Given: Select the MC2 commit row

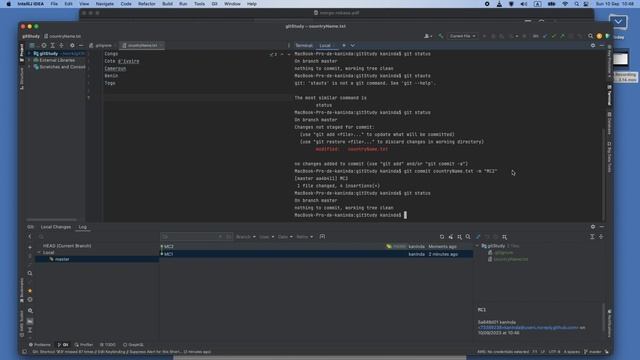Looking at the screenshot, I should (316, 247).
